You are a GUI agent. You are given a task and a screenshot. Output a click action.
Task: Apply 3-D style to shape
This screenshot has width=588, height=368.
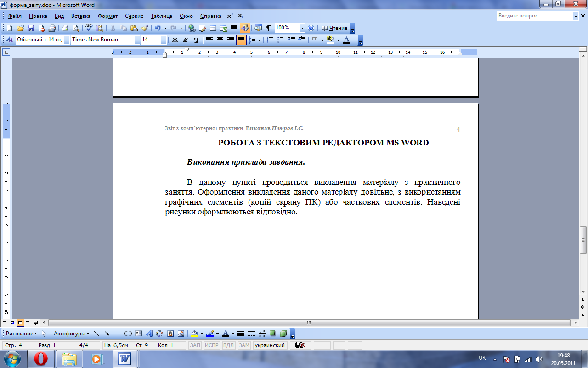[283, 333]
